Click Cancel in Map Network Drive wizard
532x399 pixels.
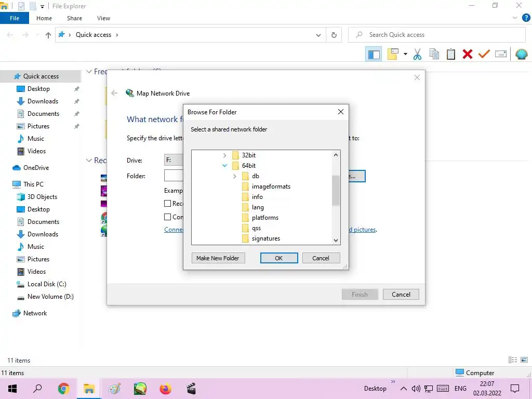point(401,294)
